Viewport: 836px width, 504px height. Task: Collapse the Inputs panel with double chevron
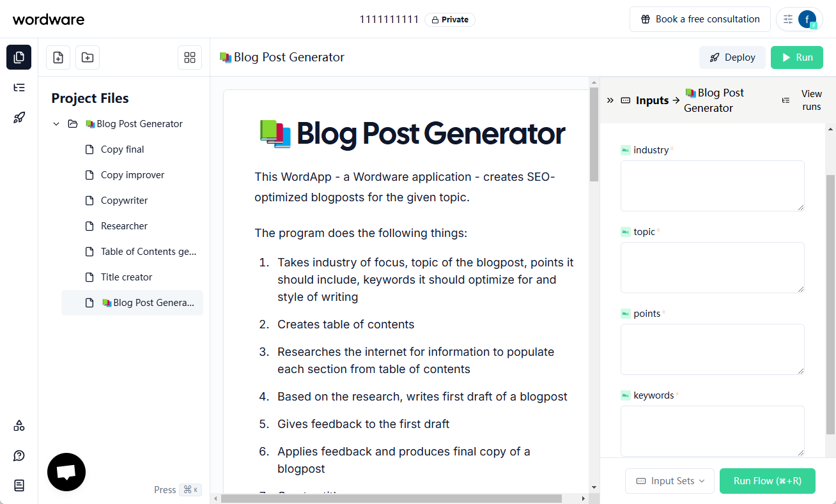pos(610,100)
